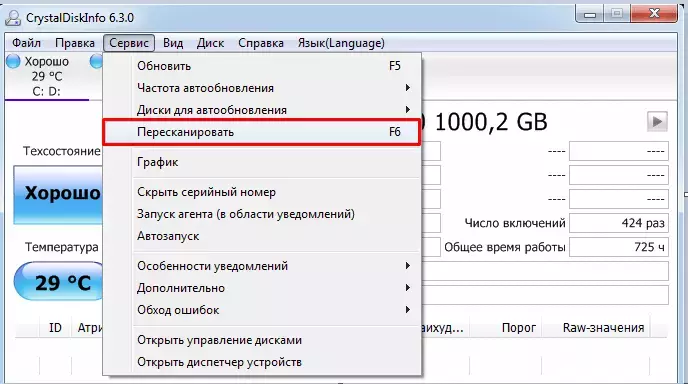This screenshot has height=384, width=688.
Task: Click the next disk arrow button
Action: pos(657,122)
